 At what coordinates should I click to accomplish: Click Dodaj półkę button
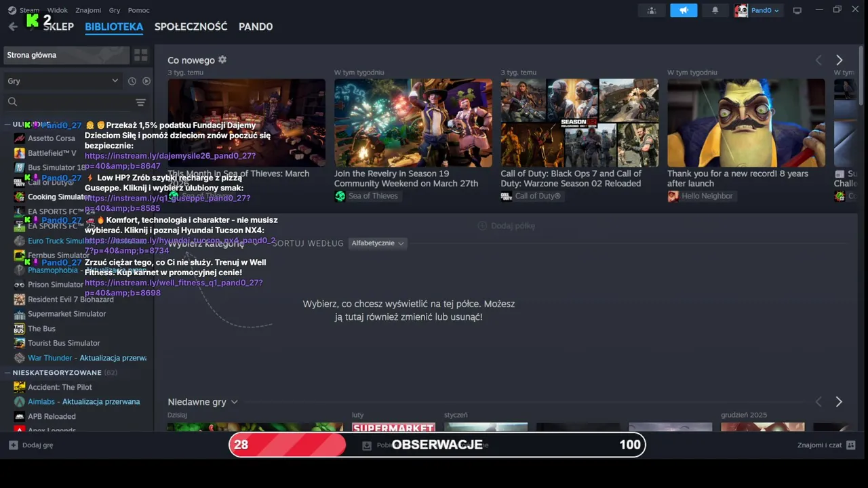tap(506, 226)
